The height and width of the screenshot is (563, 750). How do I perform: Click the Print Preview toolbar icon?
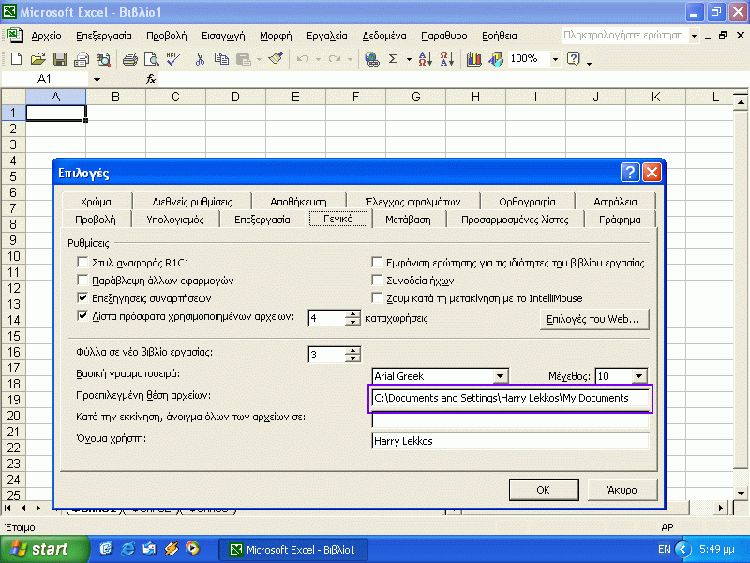152,59
